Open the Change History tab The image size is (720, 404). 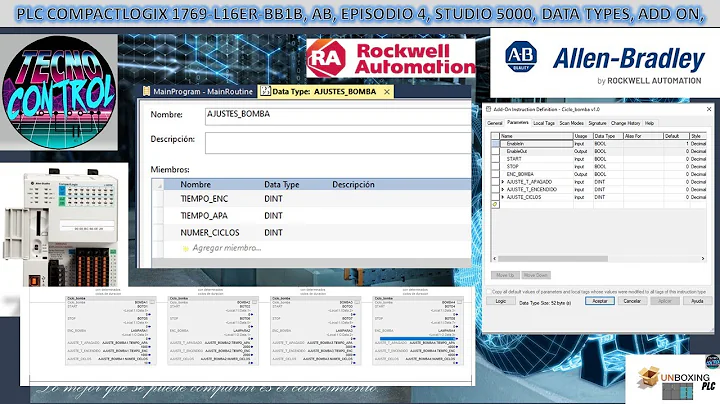click(x=625, y=123)
